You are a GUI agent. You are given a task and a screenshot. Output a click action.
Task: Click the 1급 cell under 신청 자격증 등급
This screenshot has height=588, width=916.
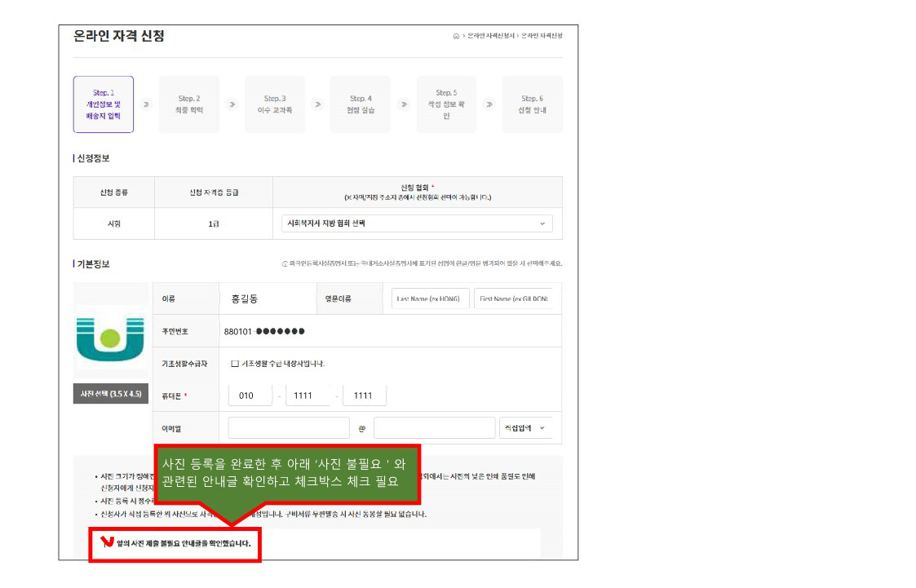pos(214,223)
